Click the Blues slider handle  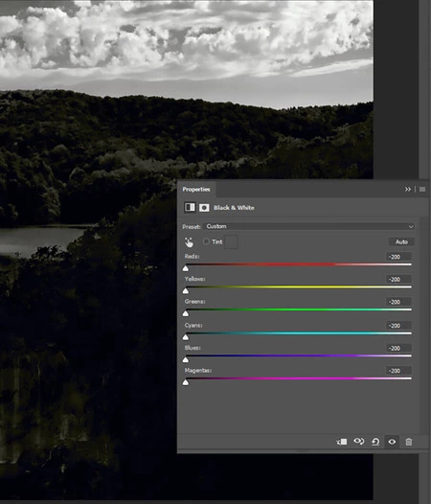(x=186, y=359)
